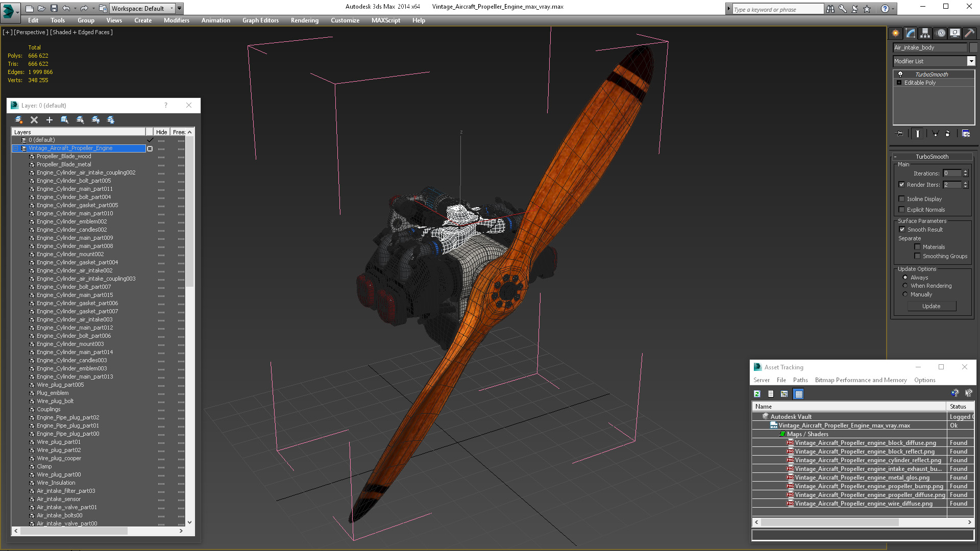Click Select Highlighted Objects and Layers icon

click(x=65, y=120)
